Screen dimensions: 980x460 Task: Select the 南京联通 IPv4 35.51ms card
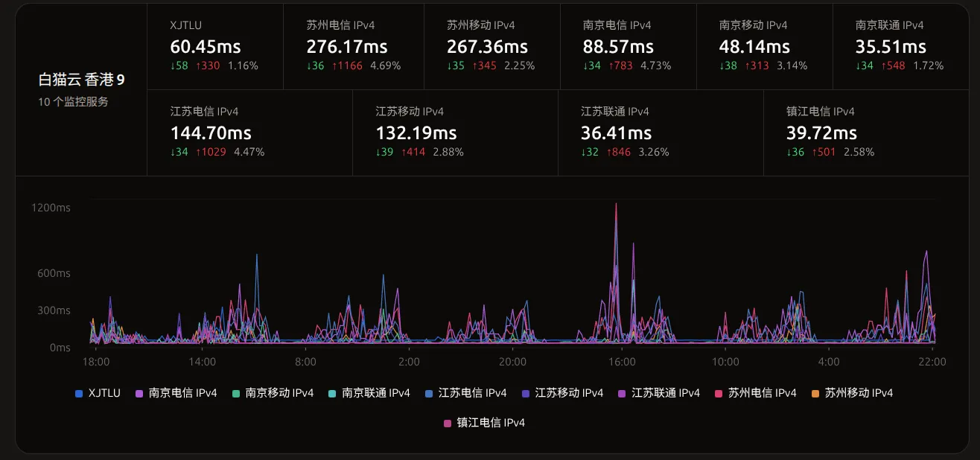[901, 46]
